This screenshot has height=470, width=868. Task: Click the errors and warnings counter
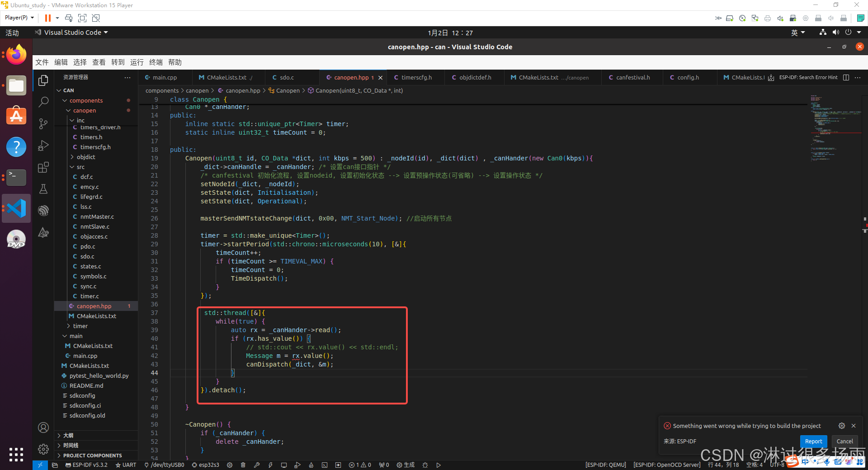coord(360,465)
